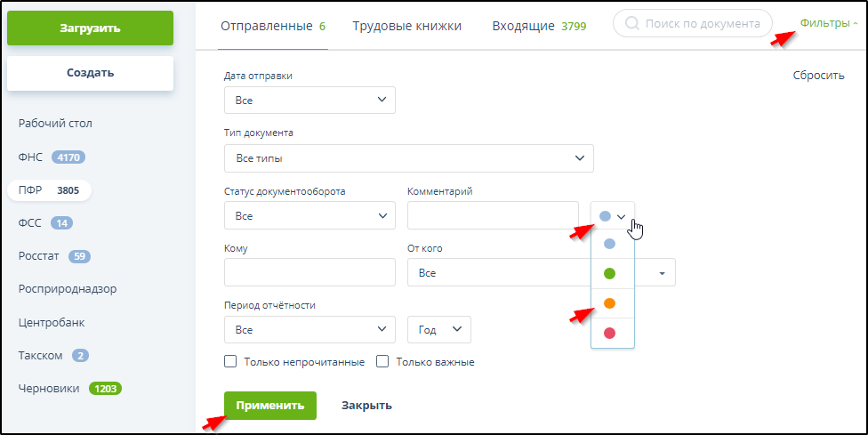868x435 pixels.
Task: Open the Статус документооборота dropdown
Action: (309, 215)
